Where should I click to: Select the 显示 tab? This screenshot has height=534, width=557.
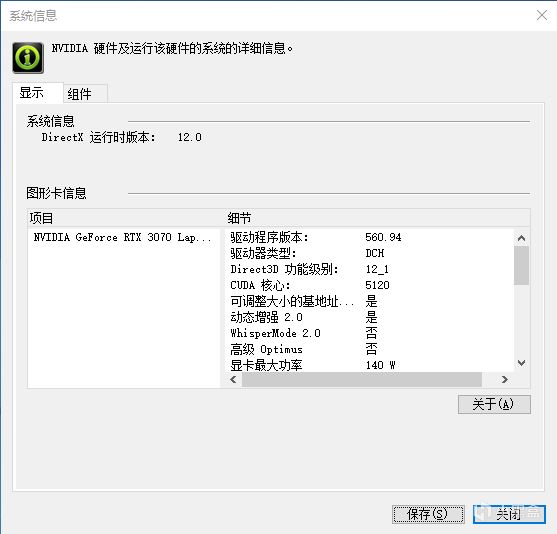point(38,93)
